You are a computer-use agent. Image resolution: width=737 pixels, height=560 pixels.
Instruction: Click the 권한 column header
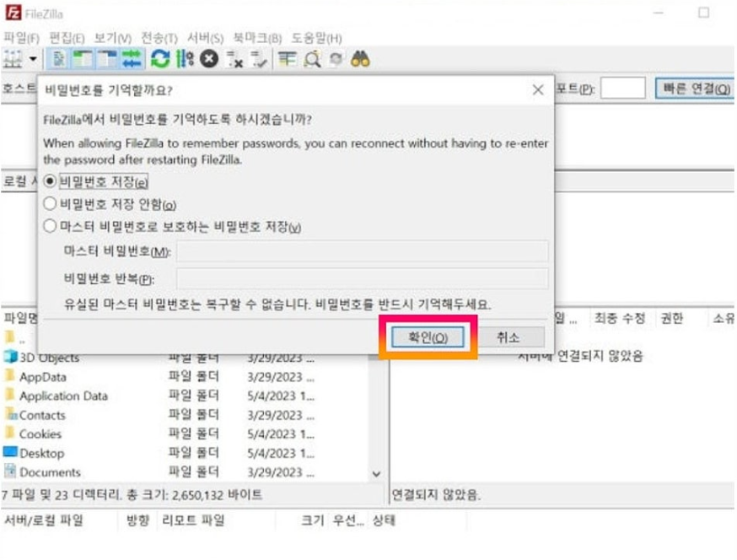[x=672, y=318]
